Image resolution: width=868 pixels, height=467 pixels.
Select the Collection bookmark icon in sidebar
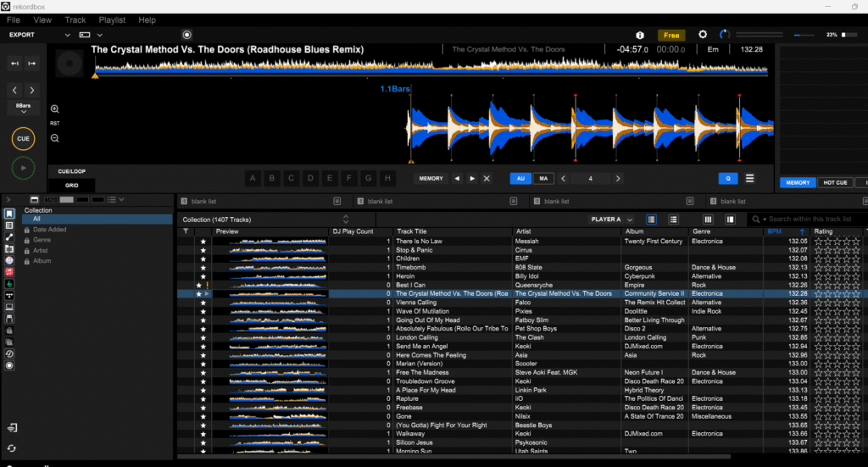9,214
